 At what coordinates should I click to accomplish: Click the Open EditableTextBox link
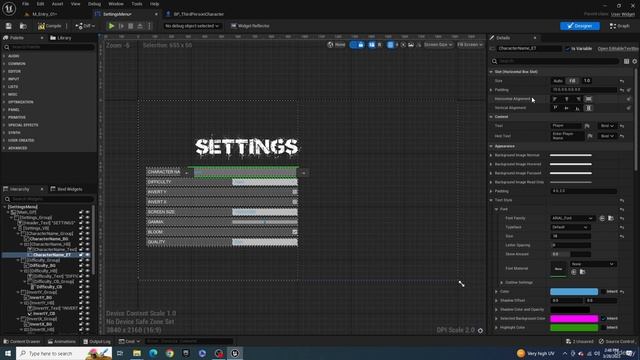tap(618, 49)
